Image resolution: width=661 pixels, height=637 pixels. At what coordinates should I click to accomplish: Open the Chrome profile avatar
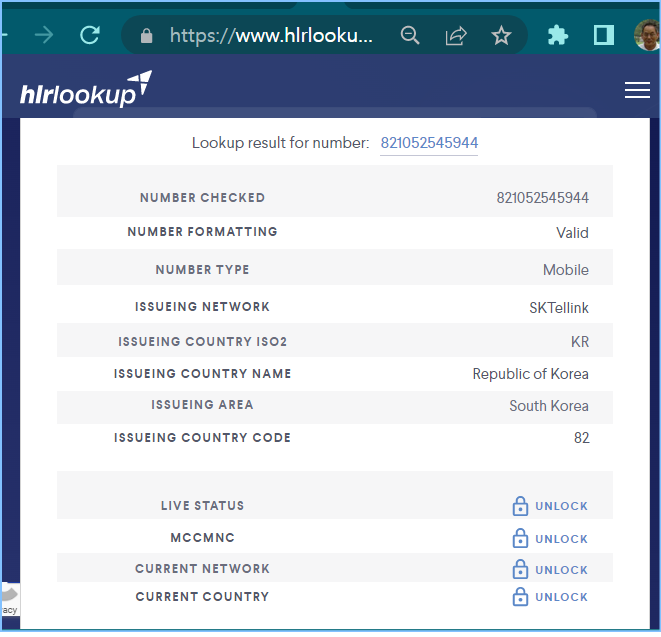[x=648, y=36]
